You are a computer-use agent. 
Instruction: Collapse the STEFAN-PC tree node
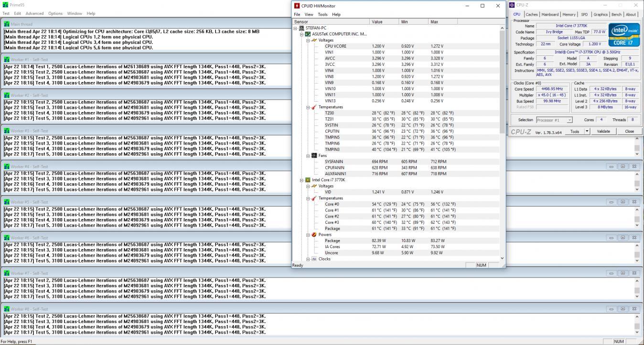point(296,28)
